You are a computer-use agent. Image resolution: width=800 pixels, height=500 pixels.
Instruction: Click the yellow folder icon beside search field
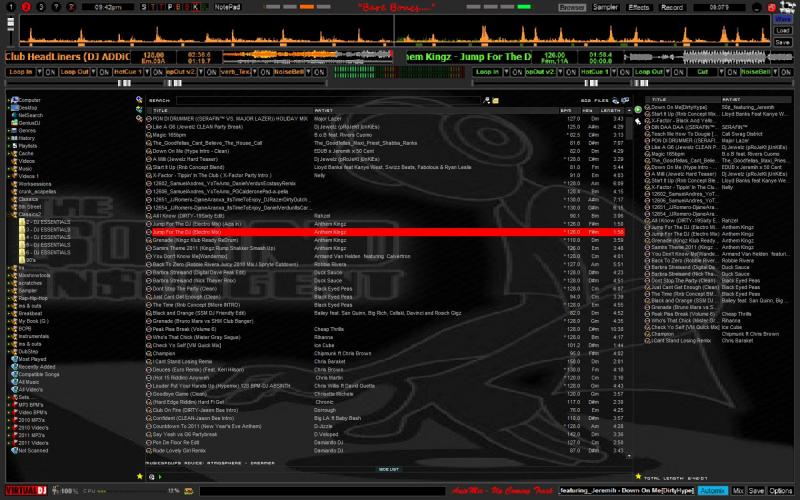point(495,101)
